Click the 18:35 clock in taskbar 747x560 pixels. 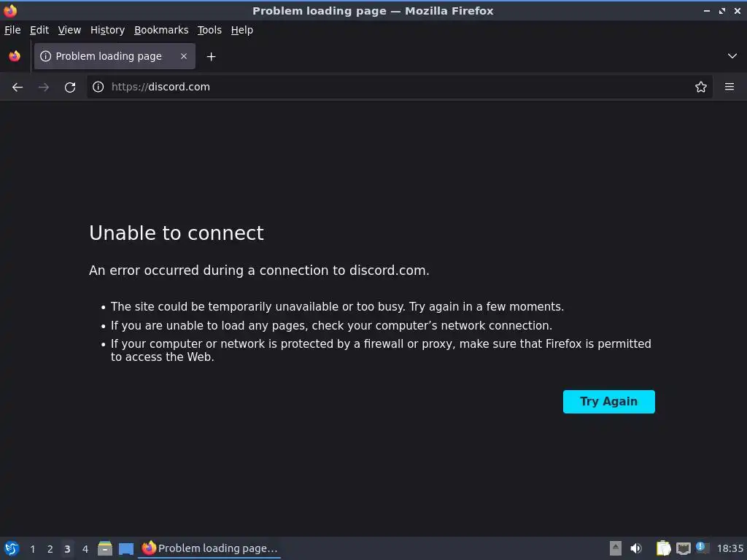pyautogui.click(x=729, y=548)
